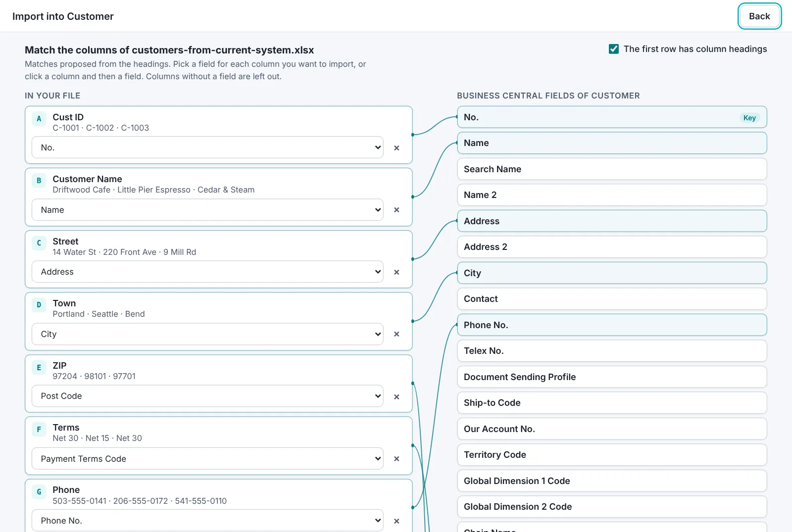The image size is (792, 532).
Task: Clear the Customer Name column mapping
Action: coord(396,210)
